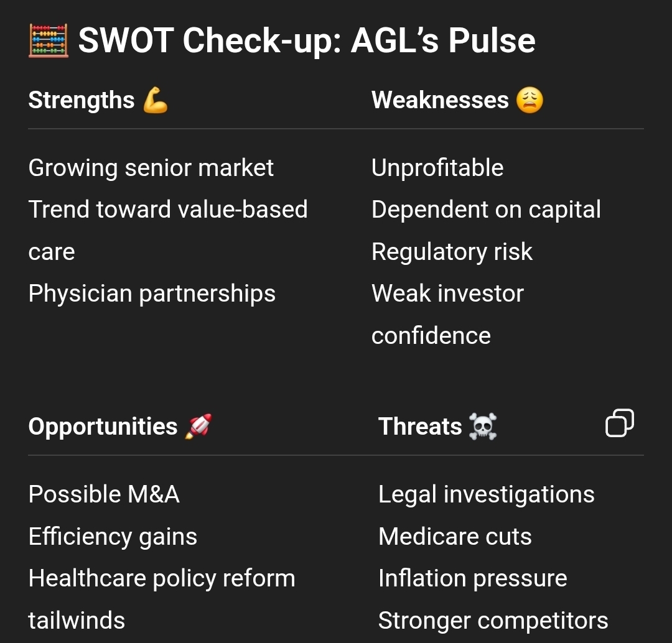Screen dimensions: 672x643
Task: Select the Regulatory risk entry
Action: click(452, 252)
